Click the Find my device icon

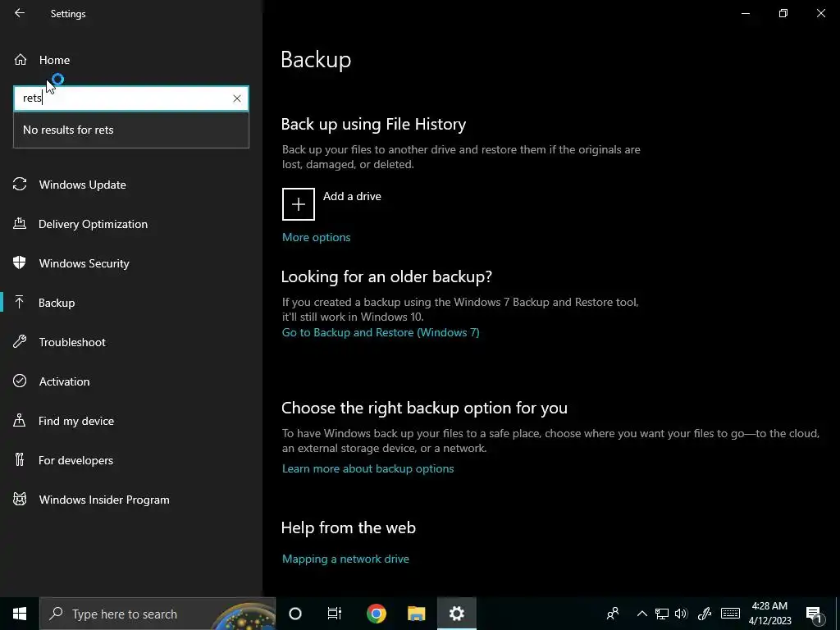click(20, 421)
